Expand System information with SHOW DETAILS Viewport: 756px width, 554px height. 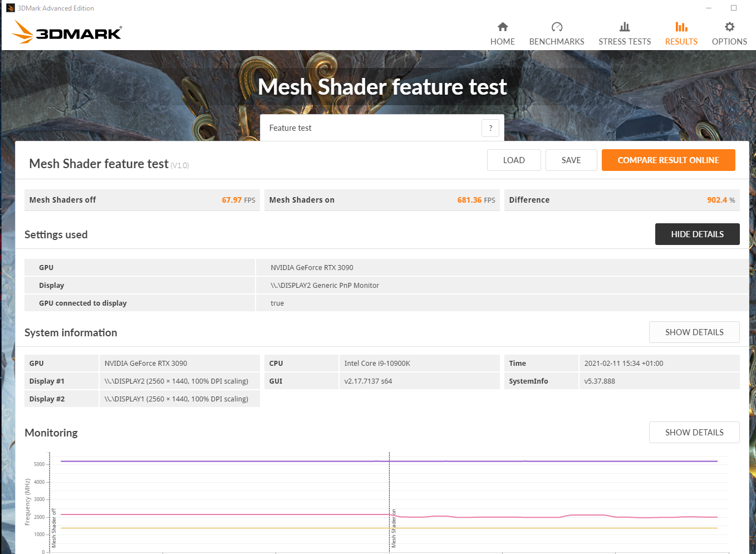pyautogui.click(x=694, y=332)
